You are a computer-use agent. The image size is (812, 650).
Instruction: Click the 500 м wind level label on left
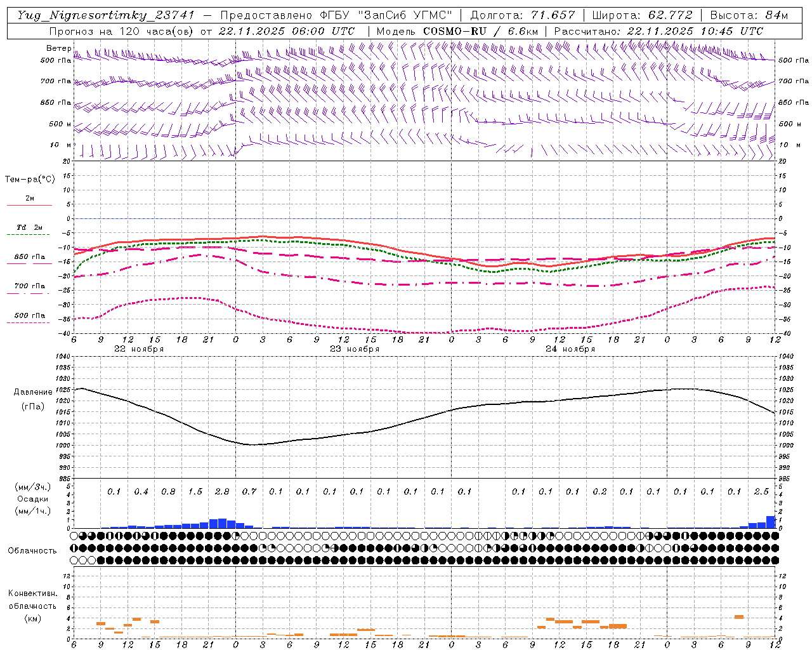61,124
